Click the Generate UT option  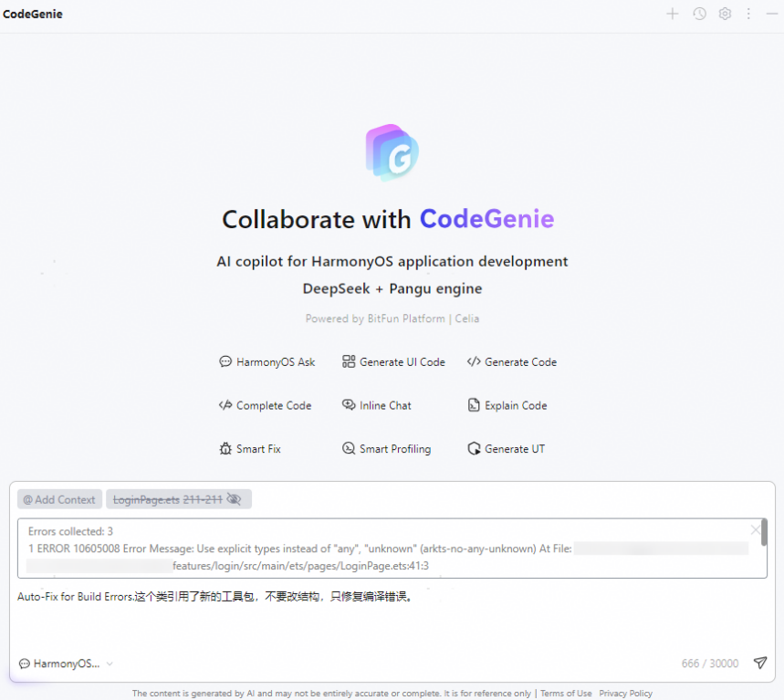click(x=506, y=449)
